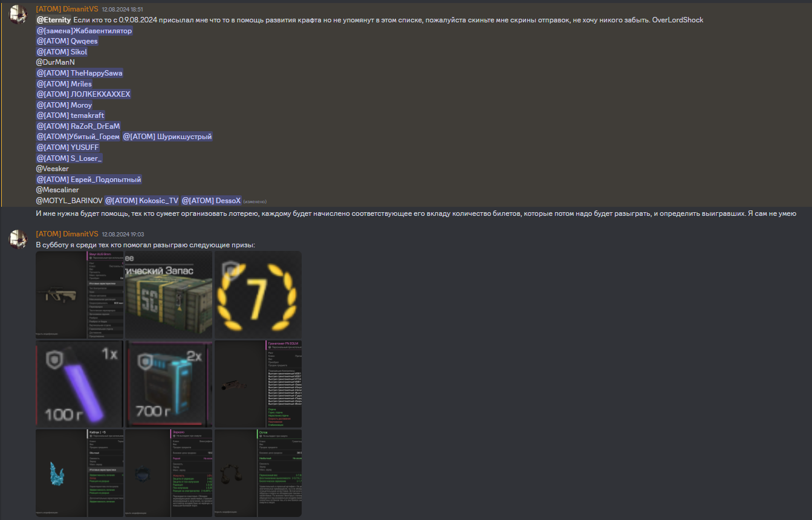The height and width of the screenshot is (520, 812).
Task: Open mention @[ATOM] RaZoR_DrEaM
Action: click(x=78, y=126)
